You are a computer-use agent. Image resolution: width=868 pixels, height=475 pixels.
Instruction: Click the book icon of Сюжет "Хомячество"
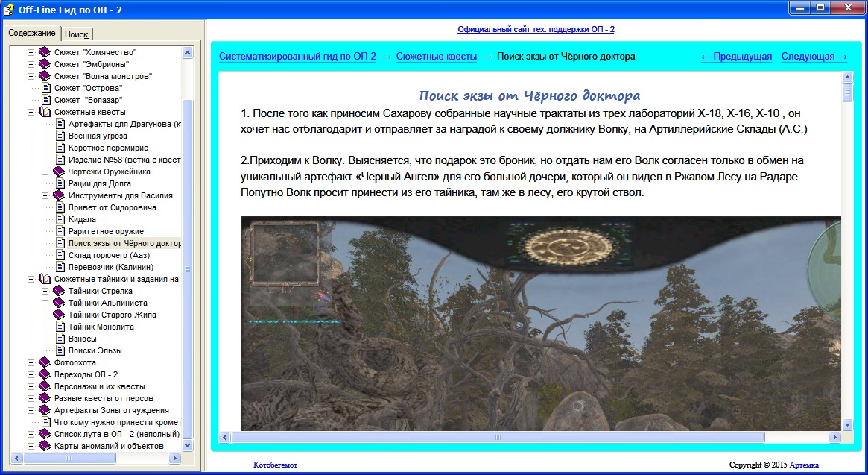pos(45,52)
